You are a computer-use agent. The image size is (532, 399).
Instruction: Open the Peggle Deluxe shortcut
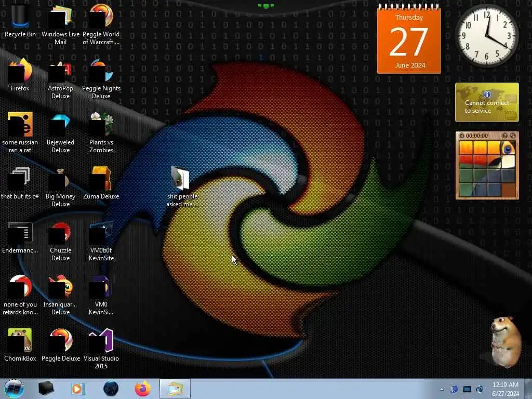(x=60, y=345)
